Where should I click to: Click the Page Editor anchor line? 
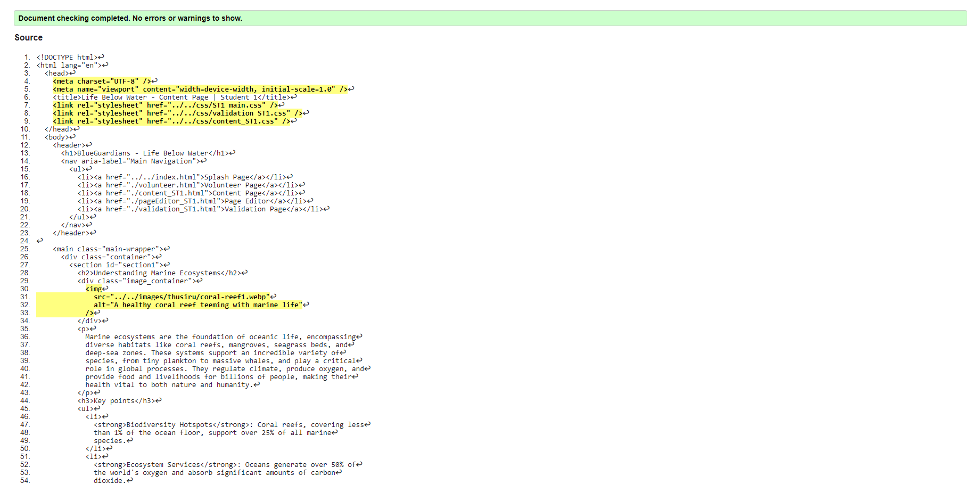tap(192, 201)
